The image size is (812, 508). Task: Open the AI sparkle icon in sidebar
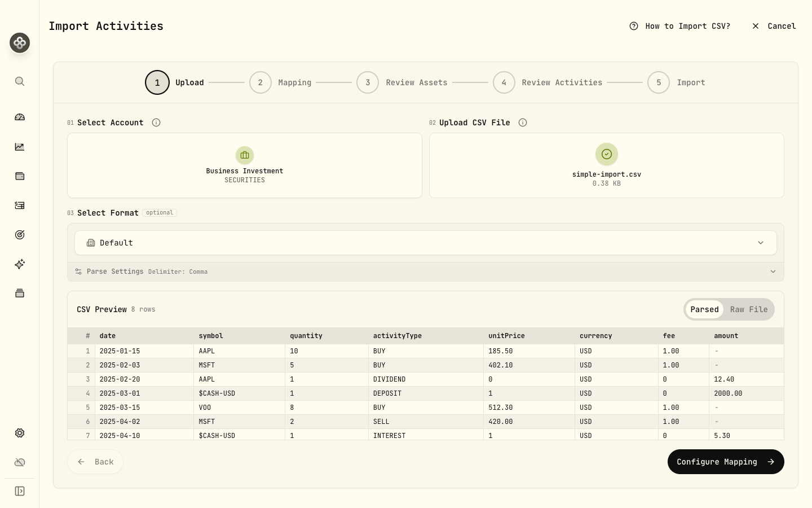20,264
